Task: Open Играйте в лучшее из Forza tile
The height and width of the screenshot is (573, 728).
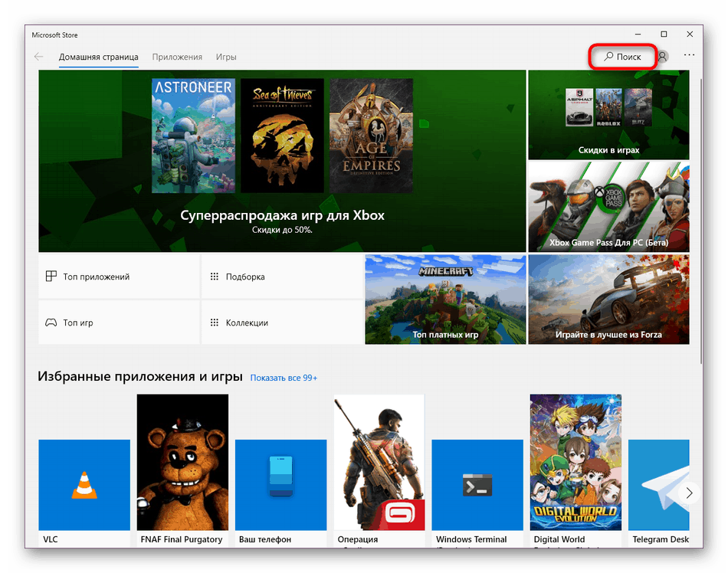Action: 608,300
